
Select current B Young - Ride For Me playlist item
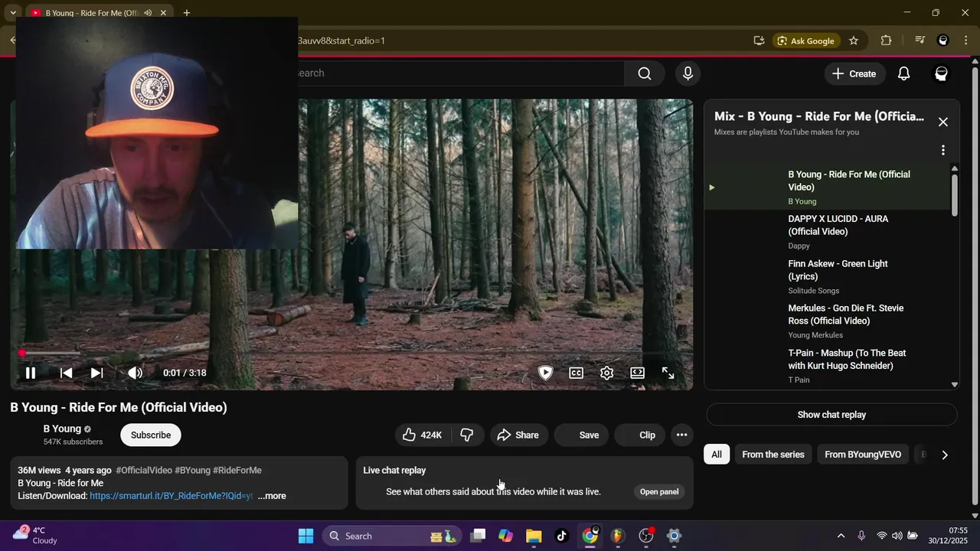coord(827,187)
